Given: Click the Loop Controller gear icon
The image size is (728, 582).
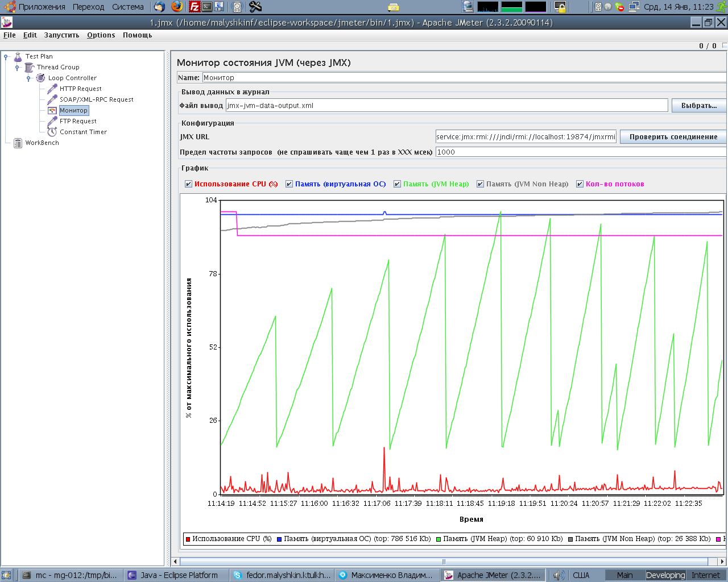Looking at the screenshot, I should (39, 78).
